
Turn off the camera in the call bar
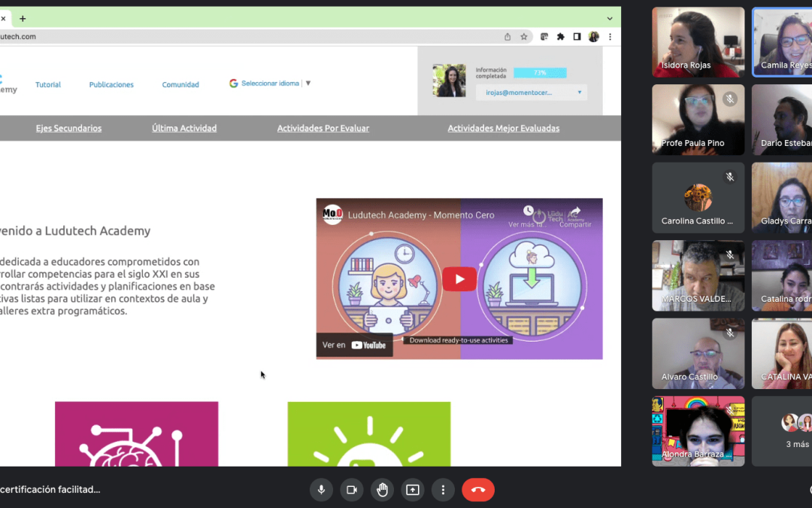[x=352, y=490]
